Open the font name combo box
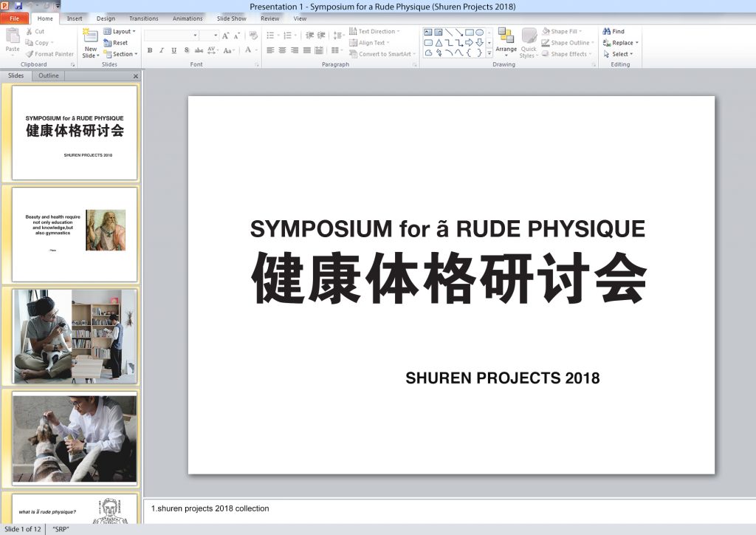756x535 pixels. pos(171,35)
